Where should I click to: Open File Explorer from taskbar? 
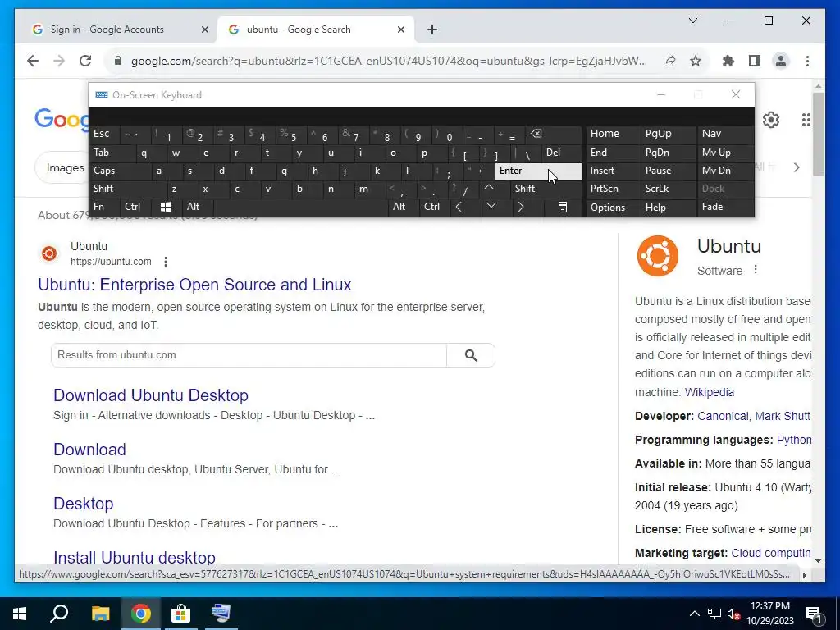[100, 614]
